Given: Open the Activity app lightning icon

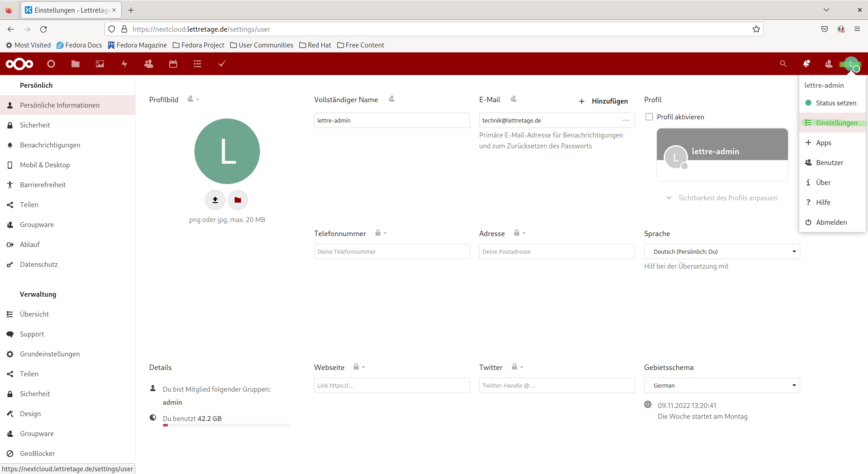Looking at the screenshot, I should click(124, 64).
